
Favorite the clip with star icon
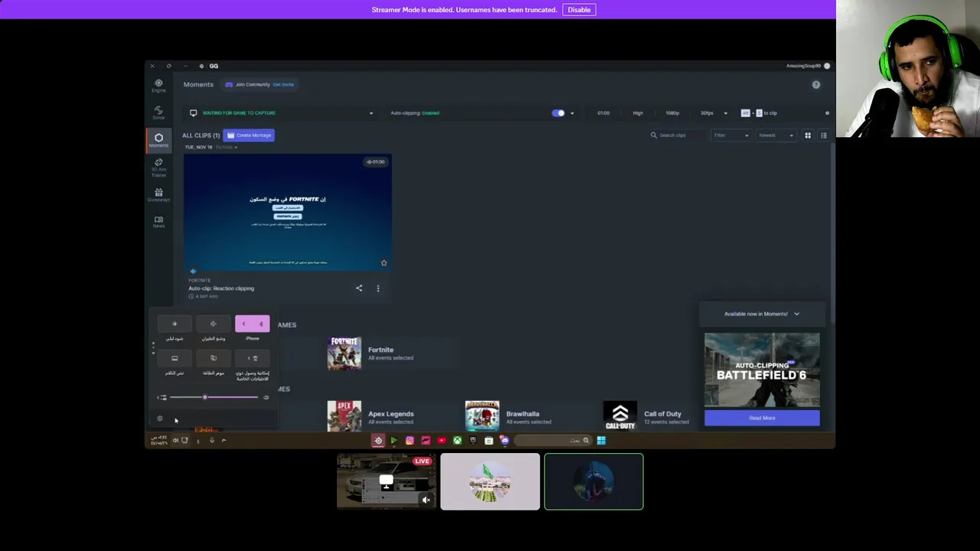pos(384,263)
